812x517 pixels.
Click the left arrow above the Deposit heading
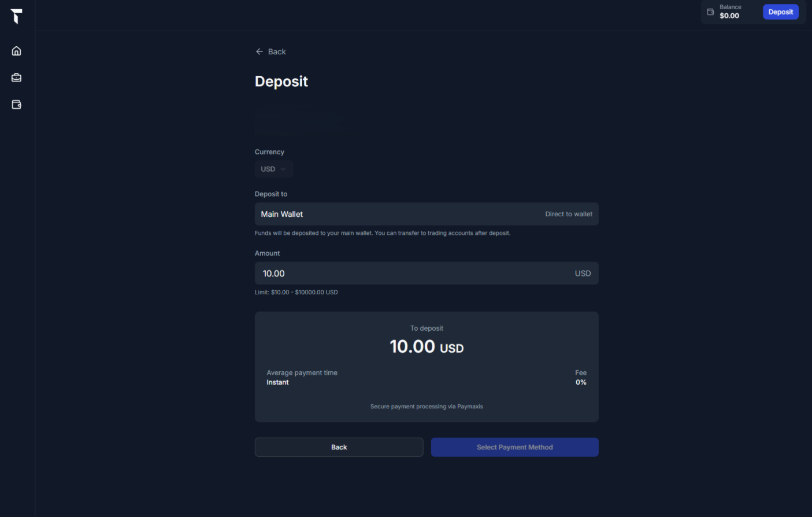(259, 51)
